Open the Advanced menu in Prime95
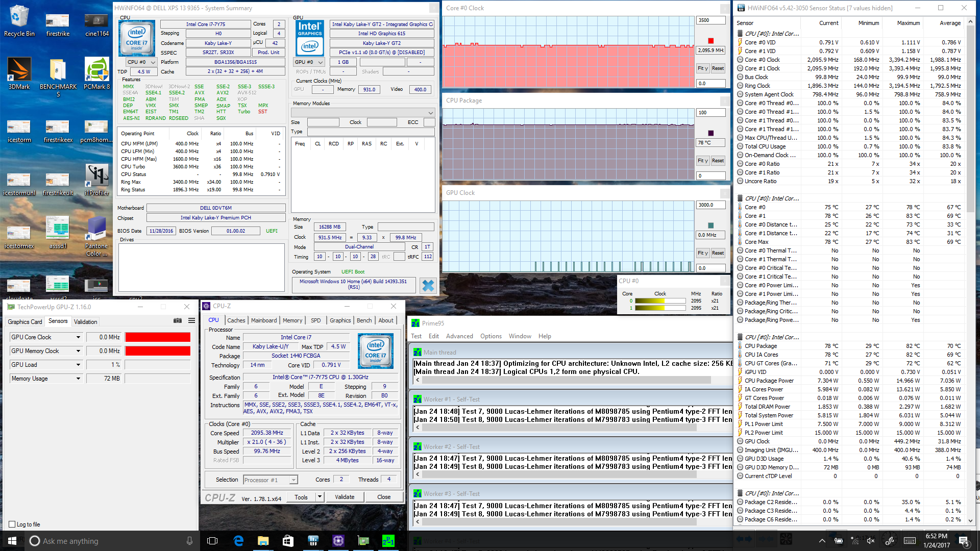 (x=459, y=336)
